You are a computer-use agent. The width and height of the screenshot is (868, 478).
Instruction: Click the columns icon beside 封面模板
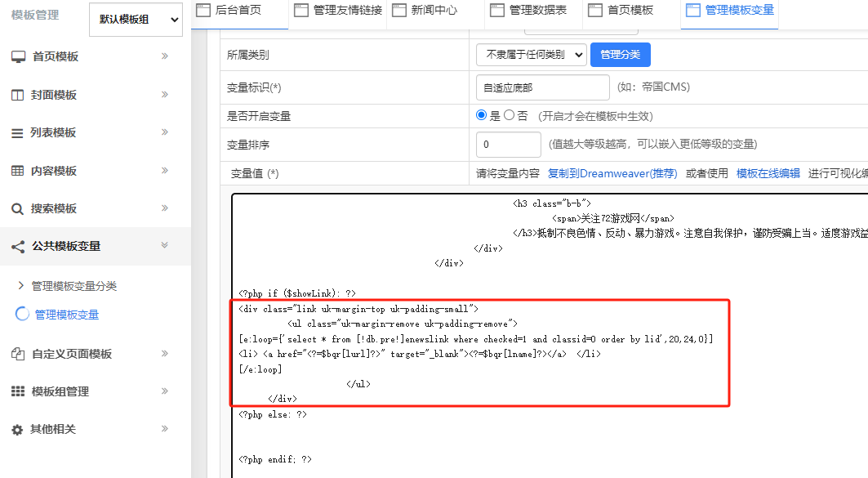[18, 96]
